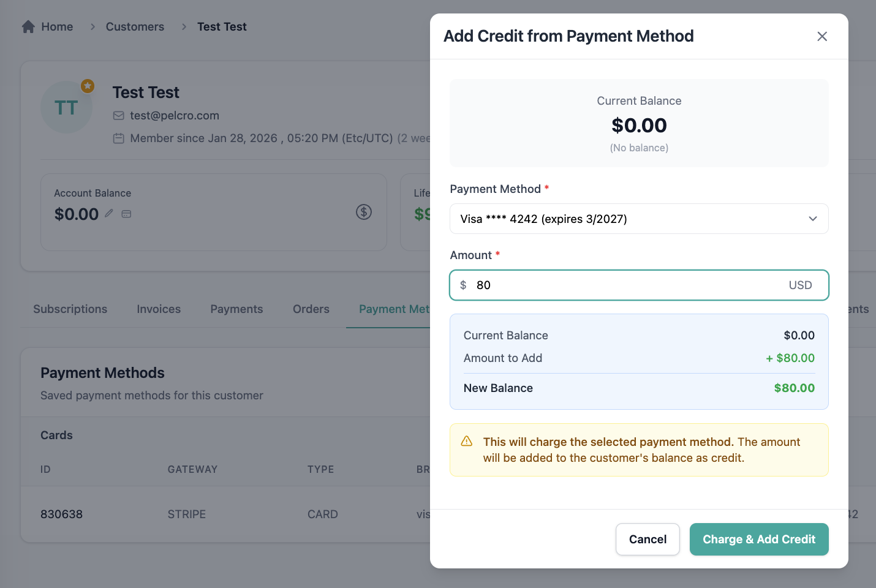The image size is (876, 588).
Task: Click the calendar icon beside Member since
Action: [x=119, y=138]
